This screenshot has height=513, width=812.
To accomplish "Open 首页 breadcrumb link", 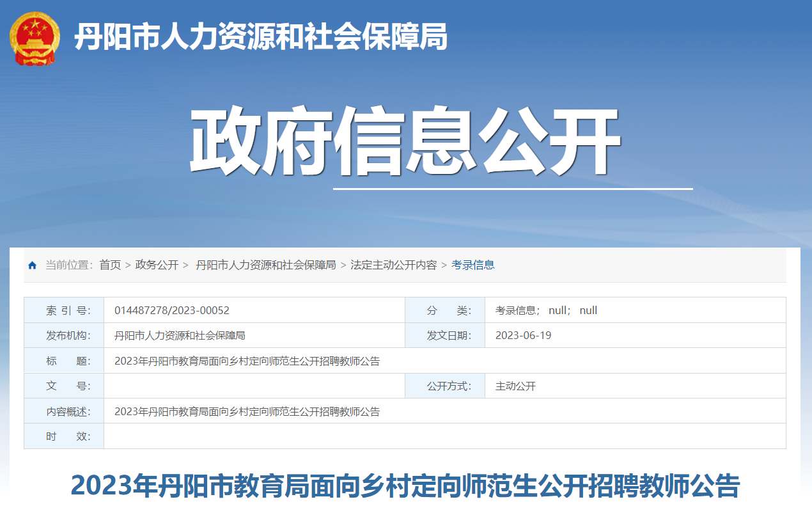I will click(110, 265).
